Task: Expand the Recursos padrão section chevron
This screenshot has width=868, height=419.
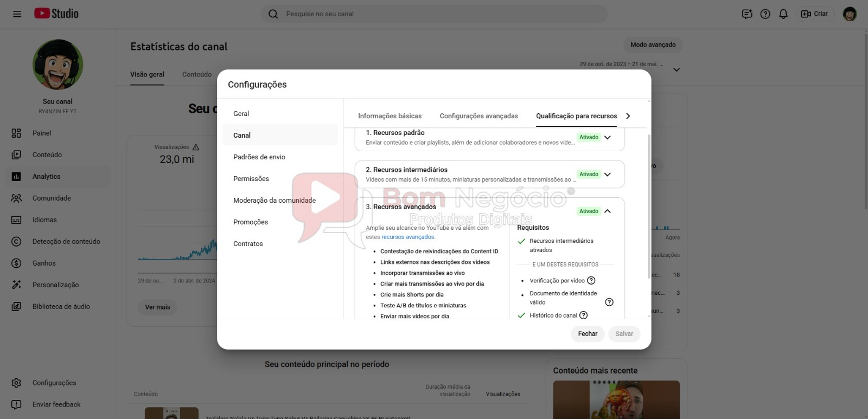Action: coord(608,138)
